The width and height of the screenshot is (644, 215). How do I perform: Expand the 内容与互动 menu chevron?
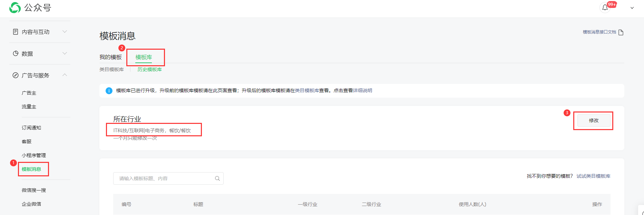(x=65, y=32)
